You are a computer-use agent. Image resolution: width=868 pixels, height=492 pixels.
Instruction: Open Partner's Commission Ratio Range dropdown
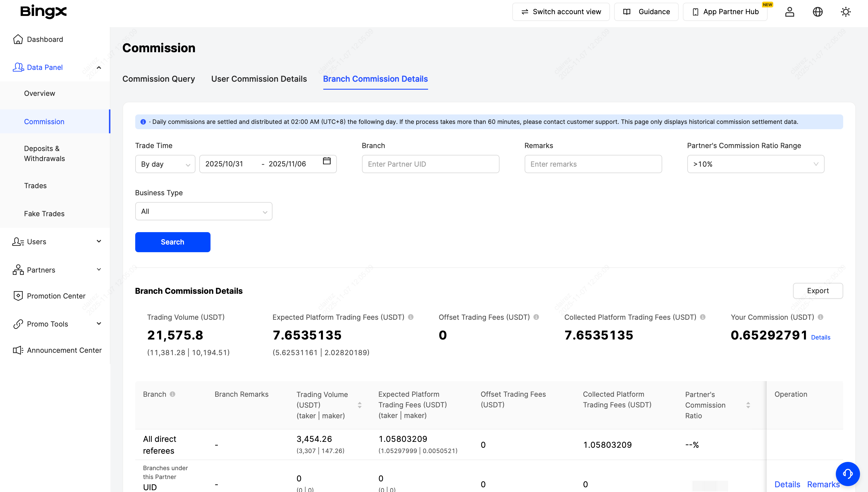tap(756, 164)
